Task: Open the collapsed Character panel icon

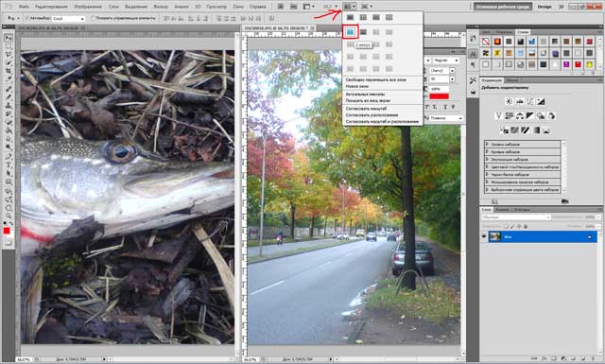Action: (473, 53)
